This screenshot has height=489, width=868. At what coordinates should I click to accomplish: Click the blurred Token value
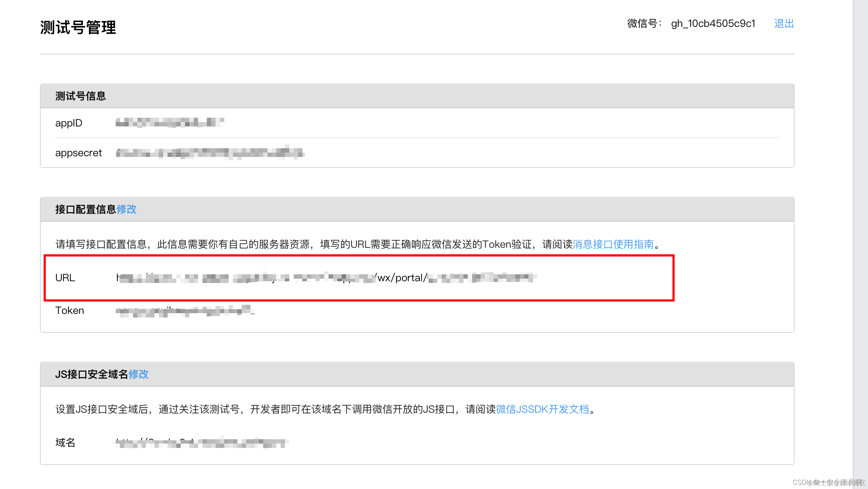(185, 311)
